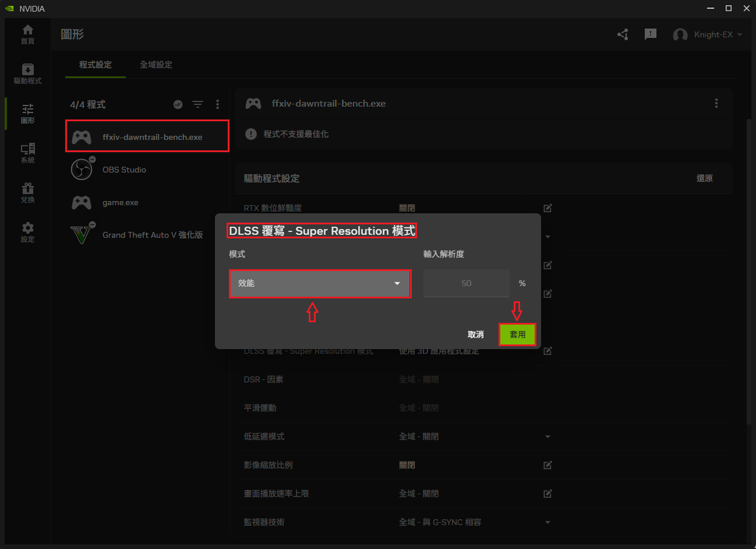
Task: Minimize the NVIDIA app window
Action: click(709, 8)
